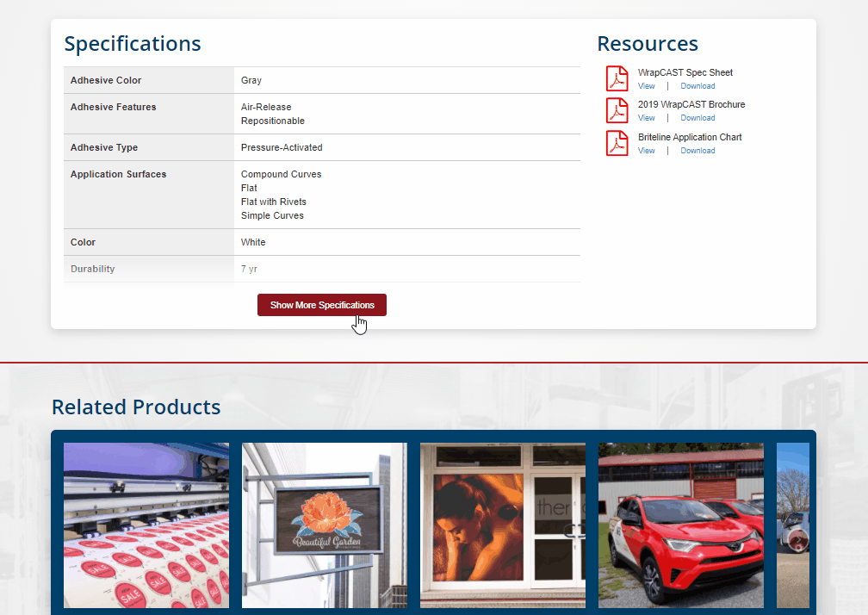Image resolution: width=868 pixels, height=615 pixels.
Task: Open the 2019 WrapCAST Brochure title
Action: [691, 104]
